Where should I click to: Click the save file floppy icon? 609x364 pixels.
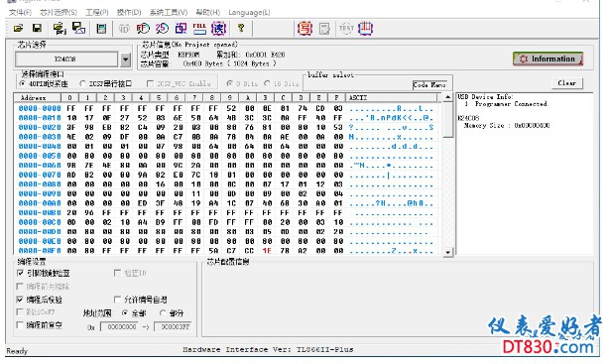point(37,28)
